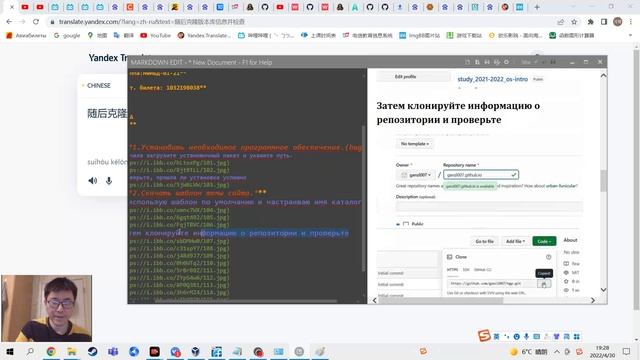The height and width of the screenshot is (360, 640).
Task: Show hidden system tray icons
Action: point(557,351)
